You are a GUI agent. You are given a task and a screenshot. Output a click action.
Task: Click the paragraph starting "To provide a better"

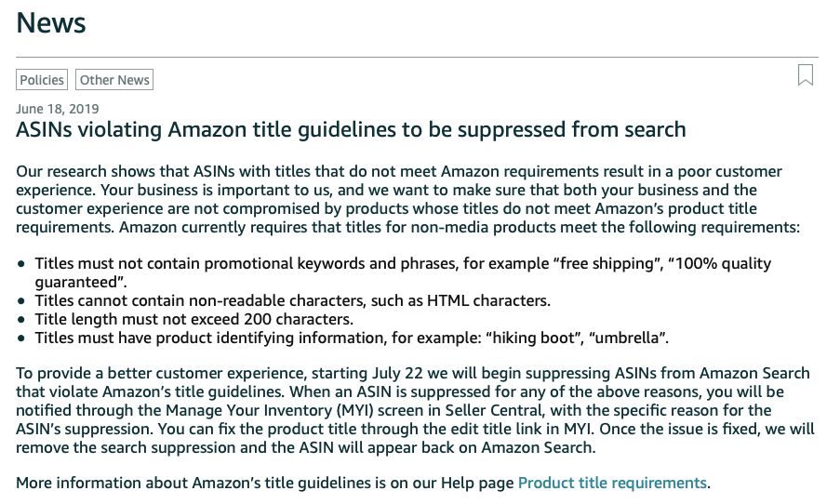coord(415,410)
